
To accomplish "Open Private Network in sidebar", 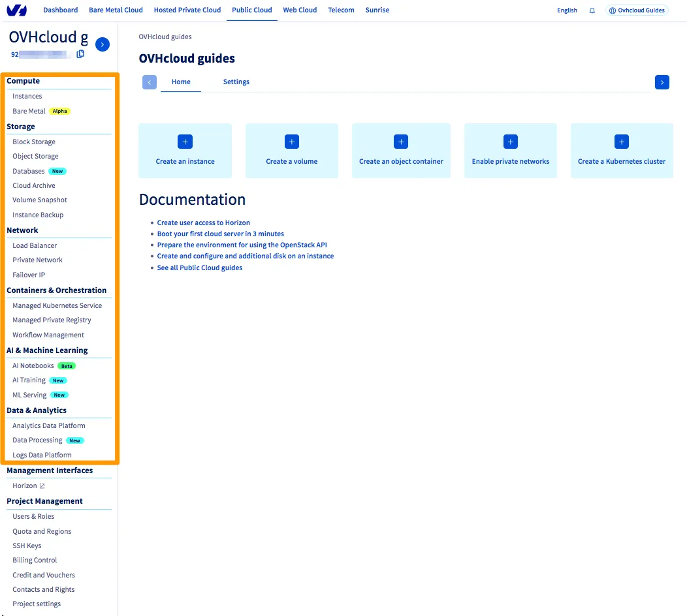I will point(37,260).
